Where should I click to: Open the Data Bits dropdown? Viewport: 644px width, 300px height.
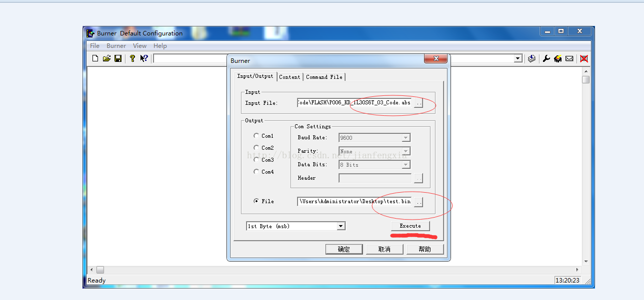pos(406,165)
